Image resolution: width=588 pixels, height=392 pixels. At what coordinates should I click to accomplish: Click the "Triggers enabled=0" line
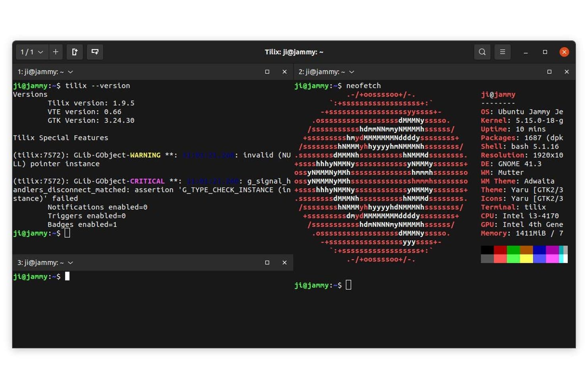point(87,216)
